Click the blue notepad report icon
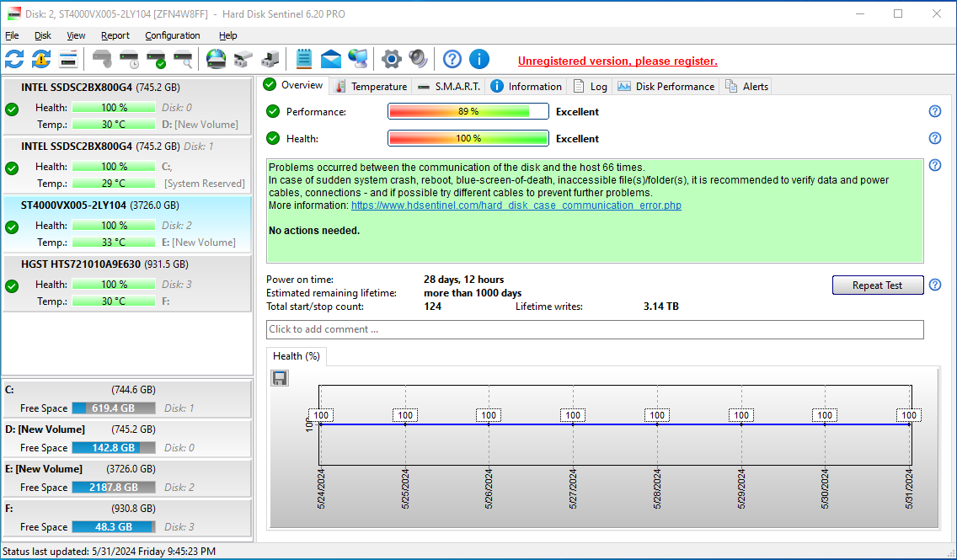Screen dimensions: 957x560 pos(304,59)
